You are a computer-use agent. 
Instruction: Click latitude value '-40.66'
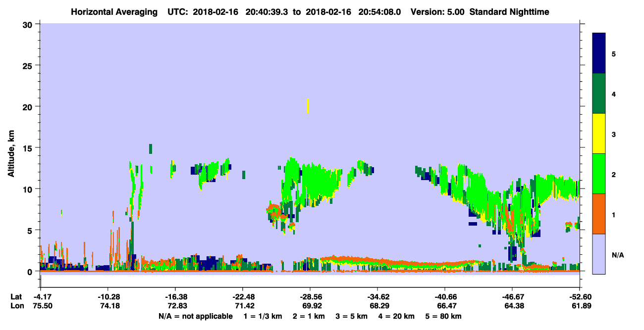pos(445,296)
